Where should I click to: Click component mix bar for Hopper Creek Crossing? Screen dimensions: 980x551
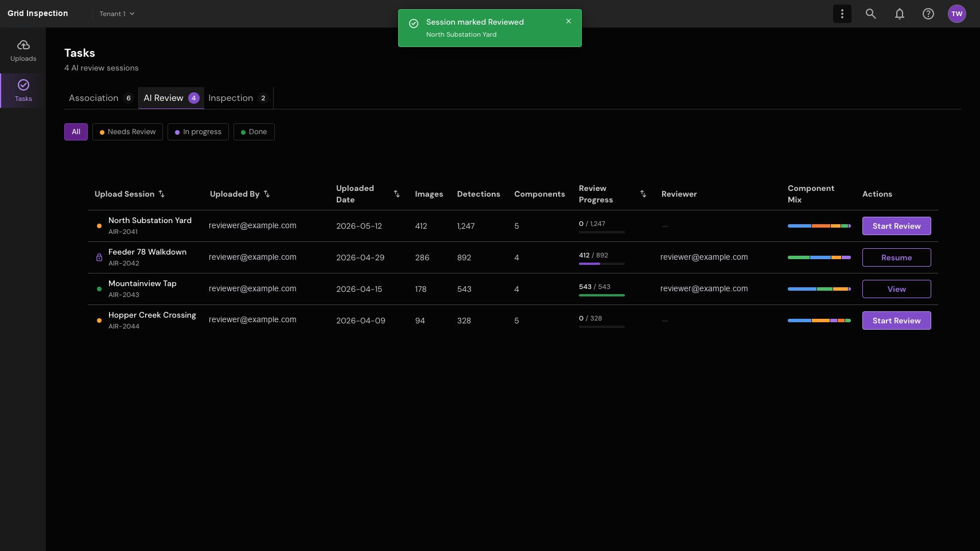819,321
